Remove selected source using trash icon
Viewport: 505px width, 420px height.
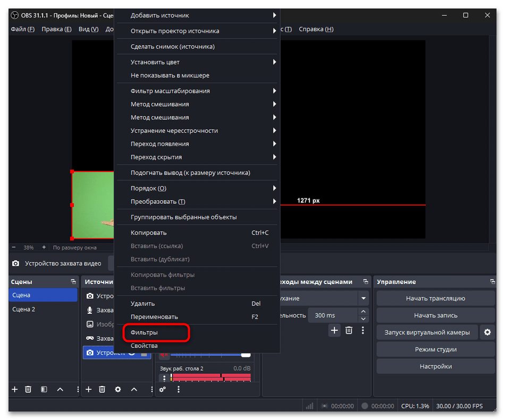[x=103, y=389]
